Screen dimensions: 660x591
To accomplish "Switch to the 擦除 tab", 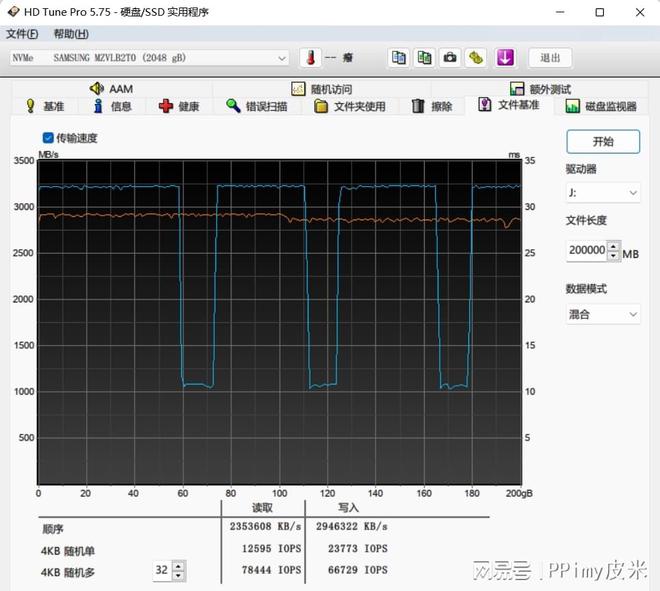I will (432, 106).
